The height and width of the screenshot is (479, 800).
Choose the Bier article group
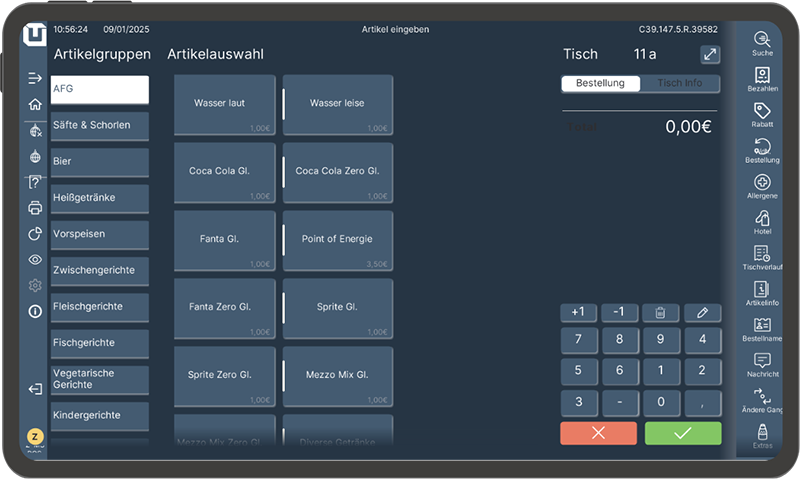(100, 161)
